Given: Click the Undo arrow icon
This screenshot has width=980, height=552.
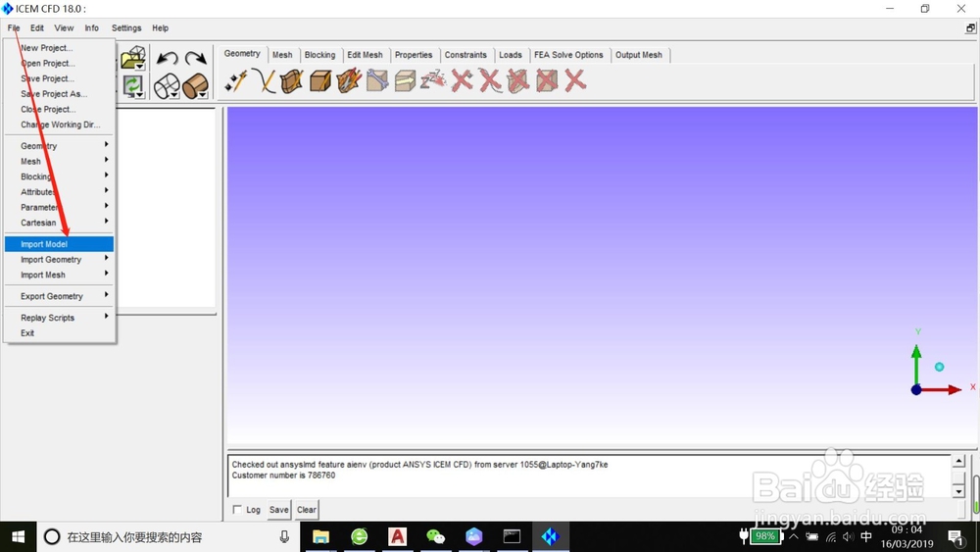Looking at the screenshot, I should pyautogui.click(x=167, y=58).
